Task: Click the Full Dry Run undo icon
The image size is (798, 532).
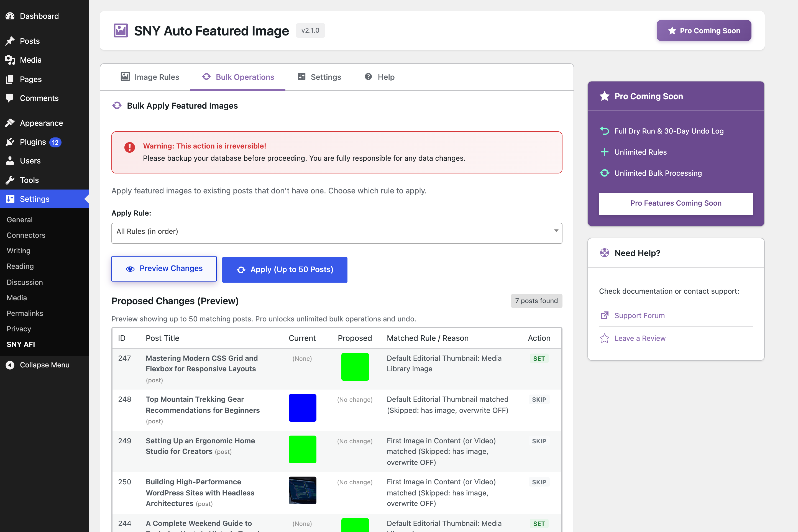Action: (605, 131)
